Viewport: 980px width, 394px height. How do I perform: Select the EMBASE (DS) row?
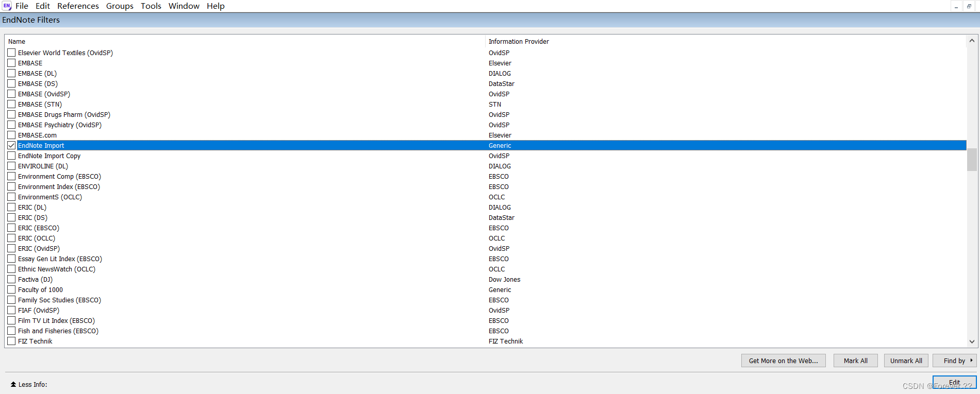[487, 83]
